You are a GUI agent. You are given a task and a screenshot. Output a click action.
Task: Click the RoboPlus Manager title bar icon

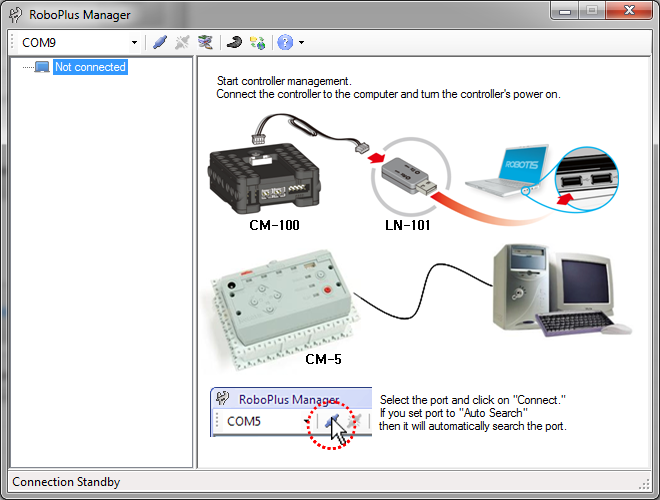tap(16, 15)
